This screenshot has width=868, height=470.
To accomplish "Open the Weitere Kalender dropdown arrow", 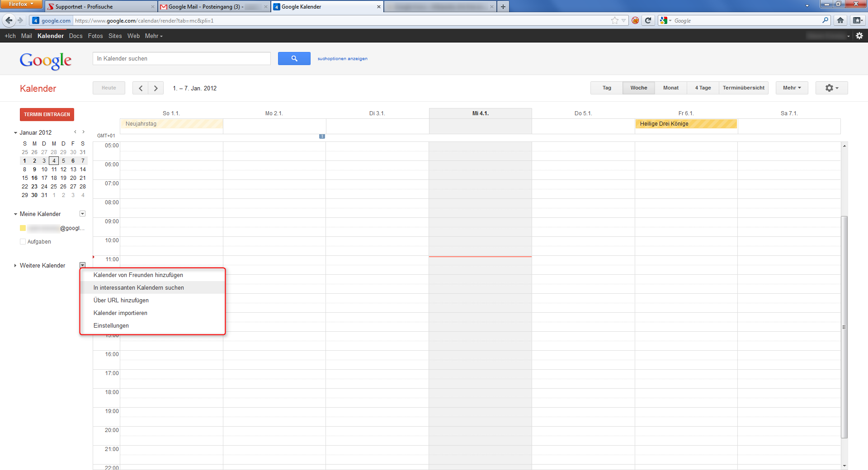I will [x=82, y=265].
